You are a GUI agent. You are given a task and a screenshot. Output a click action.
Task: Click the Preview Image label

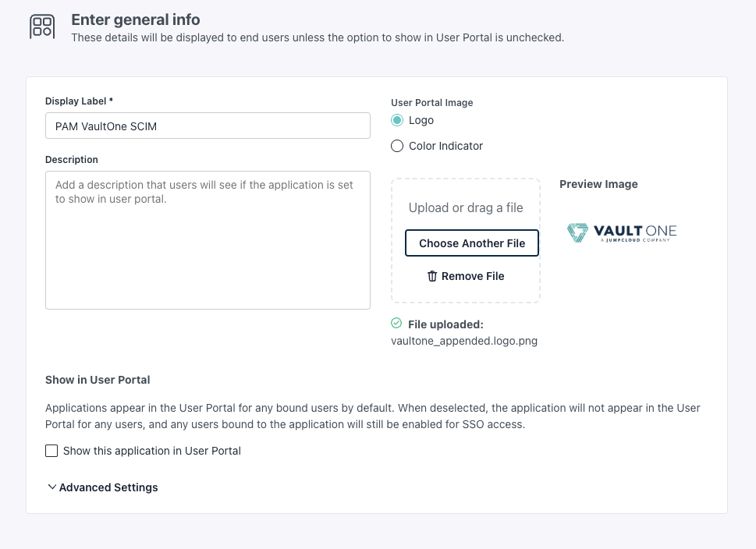pos(598,184)
